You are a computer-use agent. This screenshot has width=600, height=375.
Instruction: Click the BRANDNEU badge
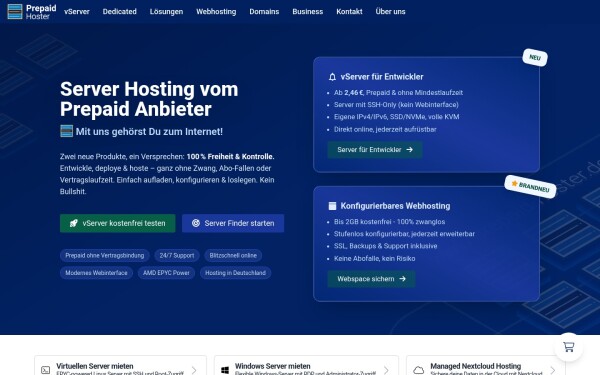pos(530,187)
